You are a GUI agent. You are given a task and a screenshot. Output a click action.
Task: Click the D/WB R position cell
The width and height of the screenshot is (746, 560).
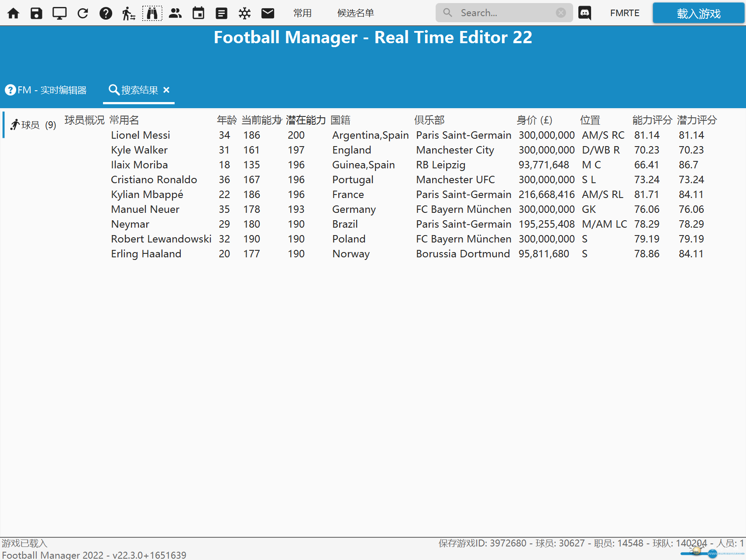click(601, 150)
